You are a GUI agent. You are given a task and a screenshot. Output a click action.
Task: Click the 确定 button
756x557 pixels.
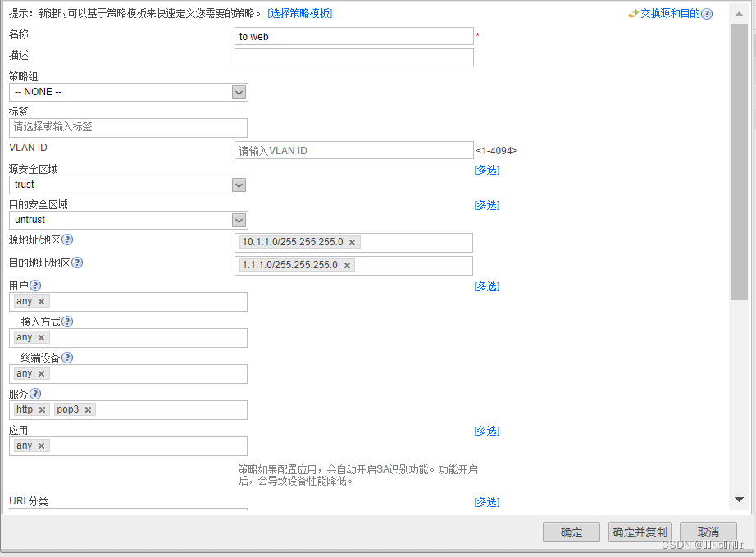coord(572,532)
